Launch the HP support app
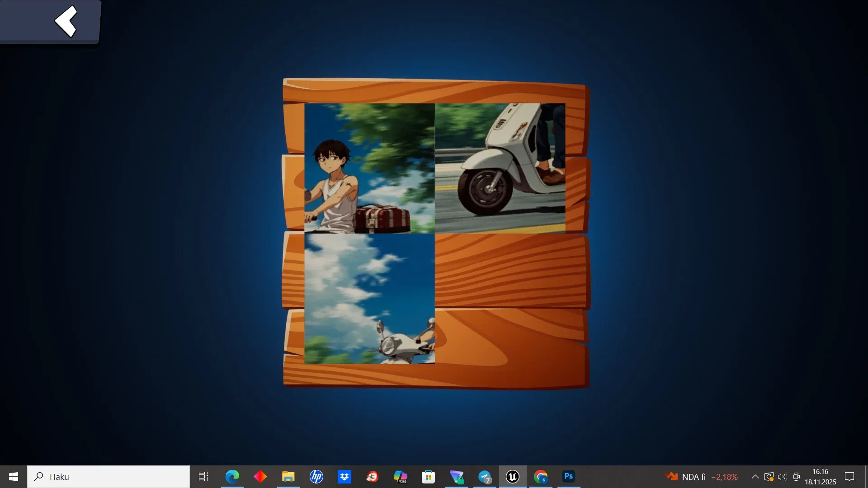 pyautogui.click(x=316, y=477)
